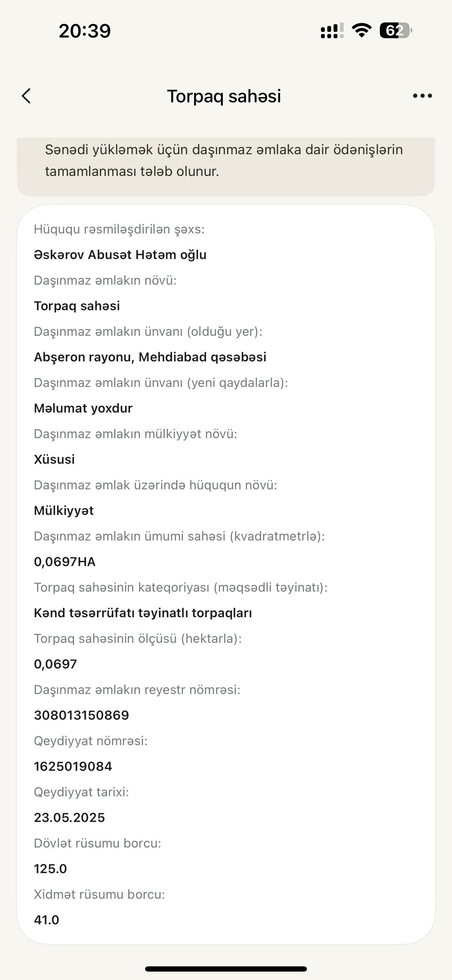This screenshot has height=980, width=452.
Task: Open the three-dot more options menu
Action: [422, 96]
